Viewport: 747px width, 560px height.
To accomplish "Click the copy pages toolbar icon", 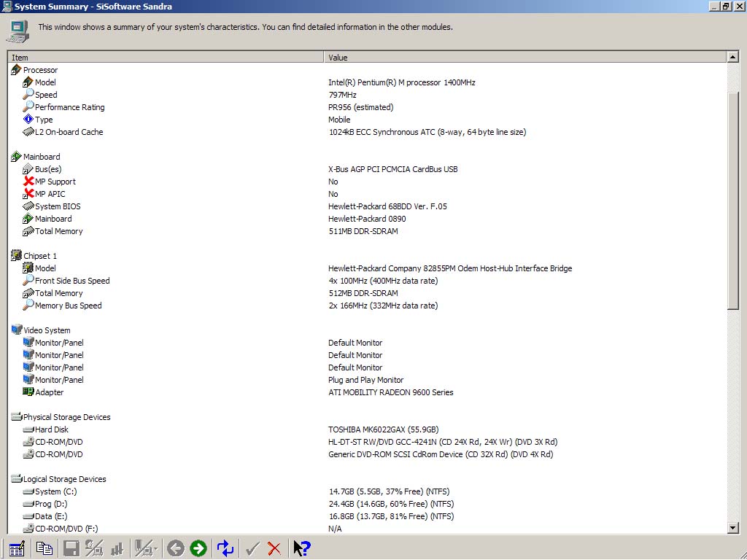I will pos(44,548).
